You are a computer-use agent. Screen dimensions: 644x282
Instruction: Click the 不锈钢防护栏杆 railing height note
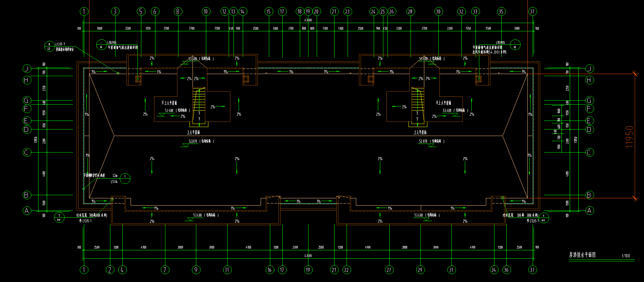(94, 175)
